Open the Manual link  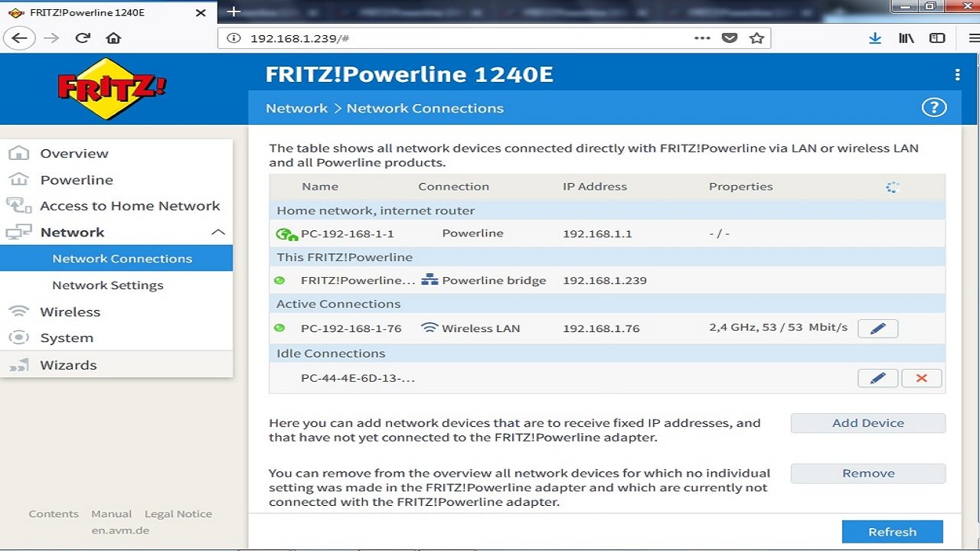coord(112,514)
